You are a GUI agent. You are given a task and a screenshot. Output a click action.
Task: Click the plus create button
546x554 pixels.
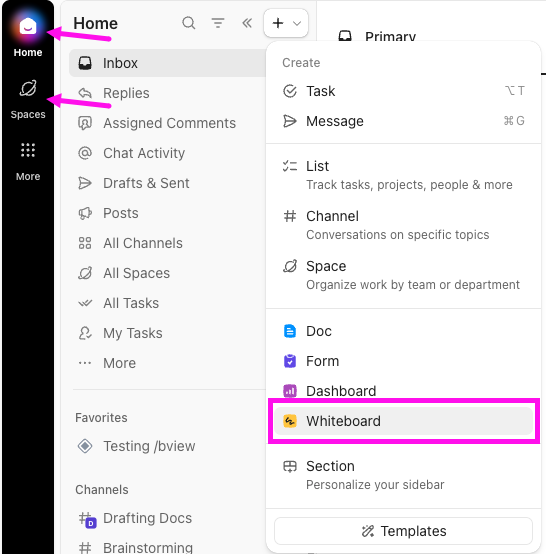click(278, 23)
